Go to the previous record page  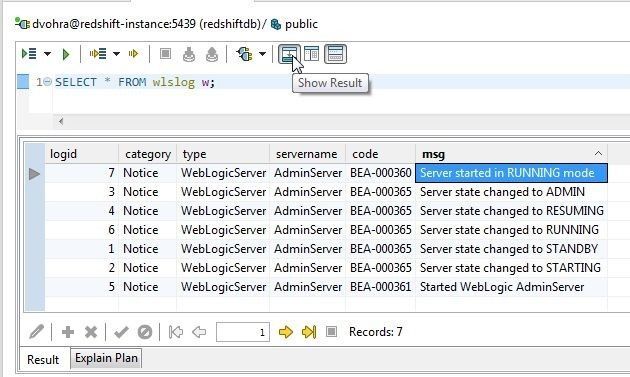pyautogui.click(x=199, y=332)
